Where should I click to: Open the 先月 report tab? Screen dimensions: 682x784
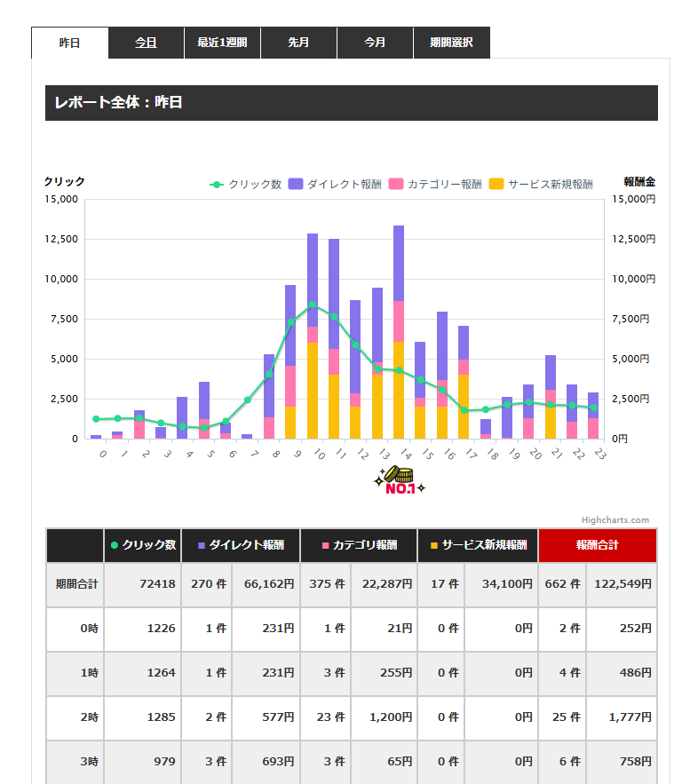click(298, 43)
